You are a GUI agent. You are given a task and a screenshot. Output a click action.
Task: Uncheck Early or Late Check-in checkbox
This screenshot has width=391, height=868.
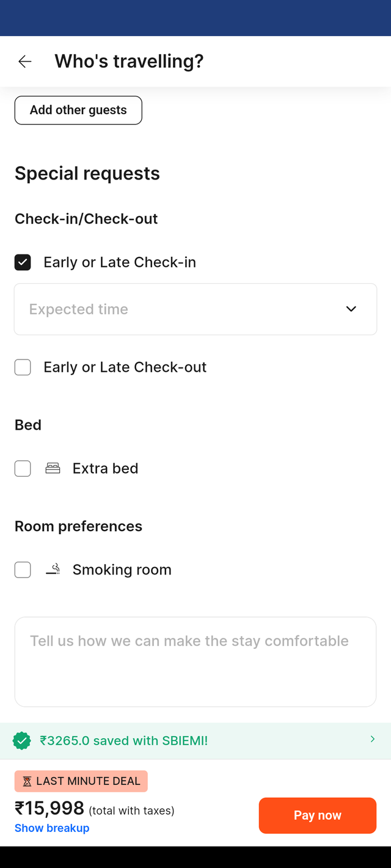pyautogui.click(x=23, y=262)
